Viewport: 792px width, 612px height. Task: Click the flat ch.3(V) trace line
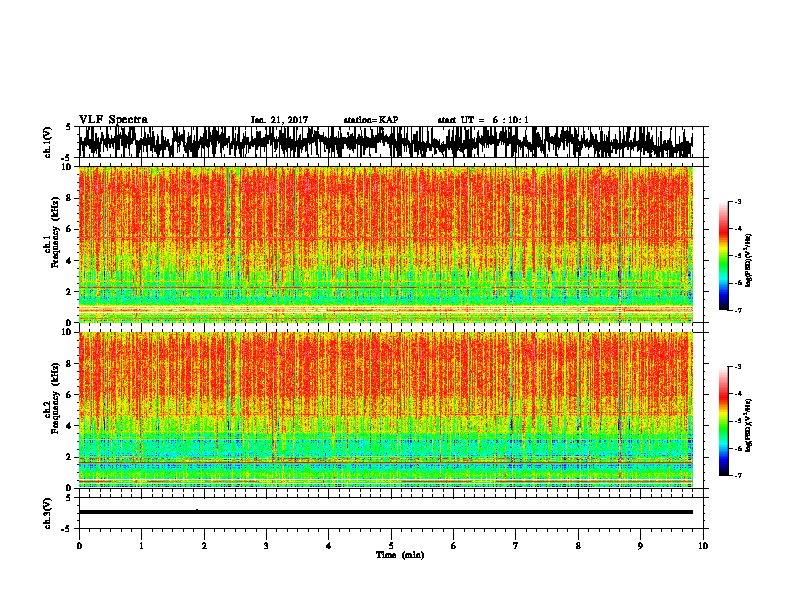click(x=386, y=512)
